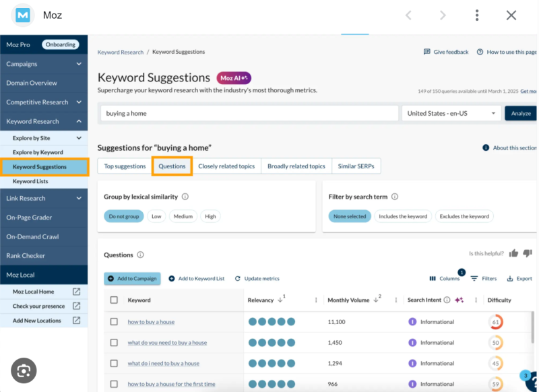Select 'Excludes the keyword' filter

click(x=464, y=216)
